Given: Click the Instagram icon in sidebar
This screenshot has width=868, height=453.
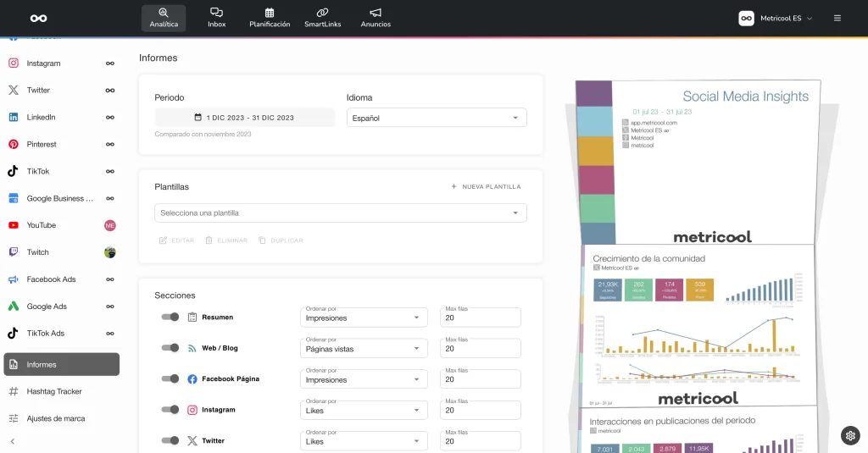Looking at the screenshot, I should pos(14,63).
